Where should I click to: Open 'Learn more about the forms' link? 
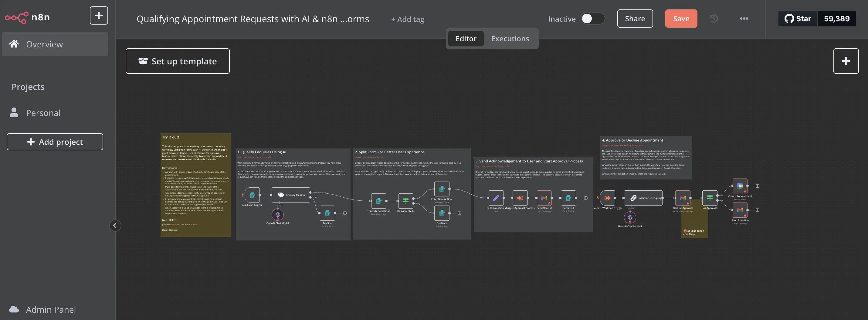point(369,157)
